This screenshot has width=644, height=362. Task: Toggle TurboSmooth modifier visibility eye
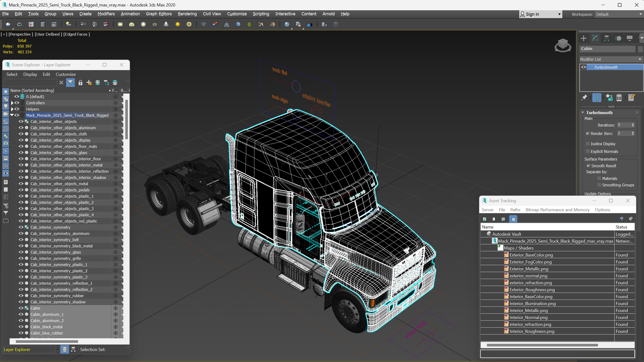583,67
